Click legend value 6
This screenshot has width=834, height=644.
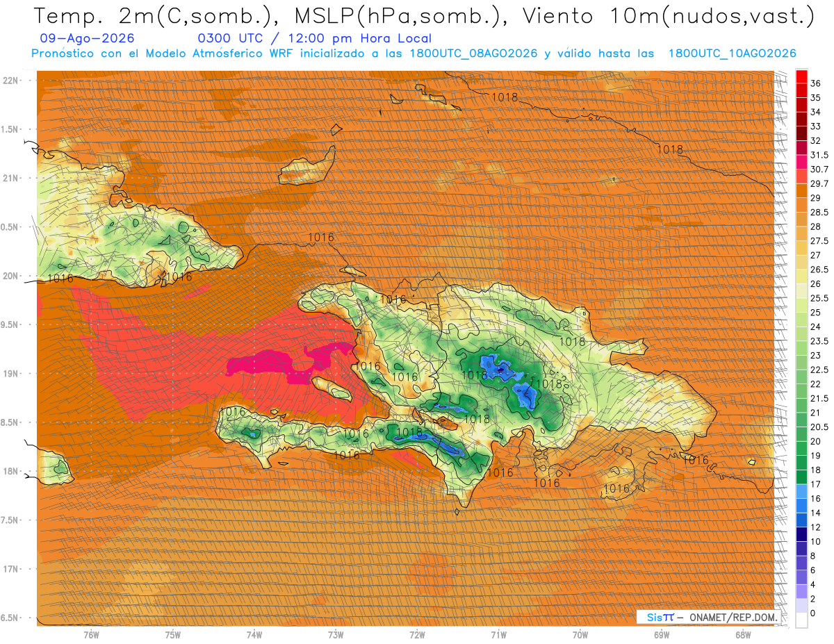(x=813, y=570)
